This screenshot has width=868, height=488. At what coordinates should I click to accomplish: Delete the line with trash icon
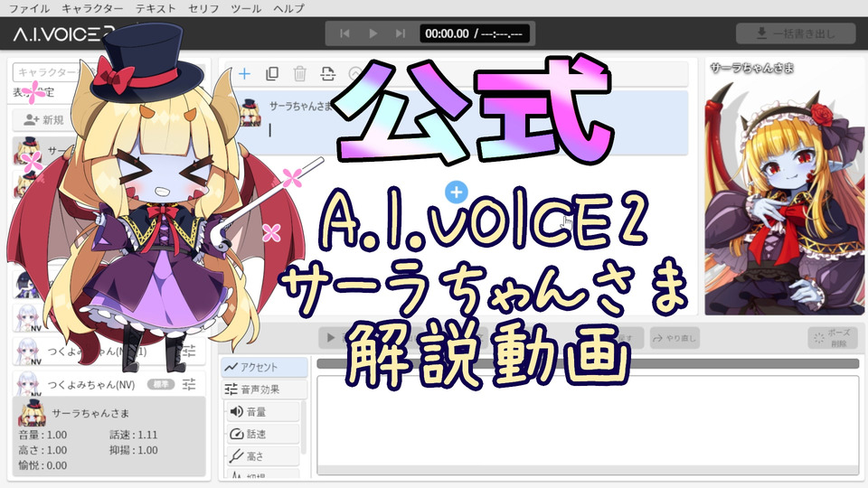[x=299, y=73]
